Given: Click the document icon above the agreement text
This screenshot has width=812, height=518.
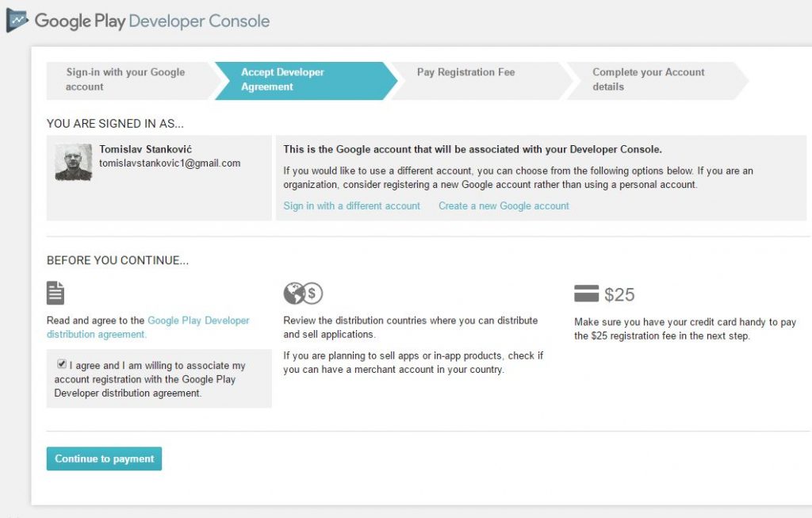Looking at the screenshot, I should 56,293.
